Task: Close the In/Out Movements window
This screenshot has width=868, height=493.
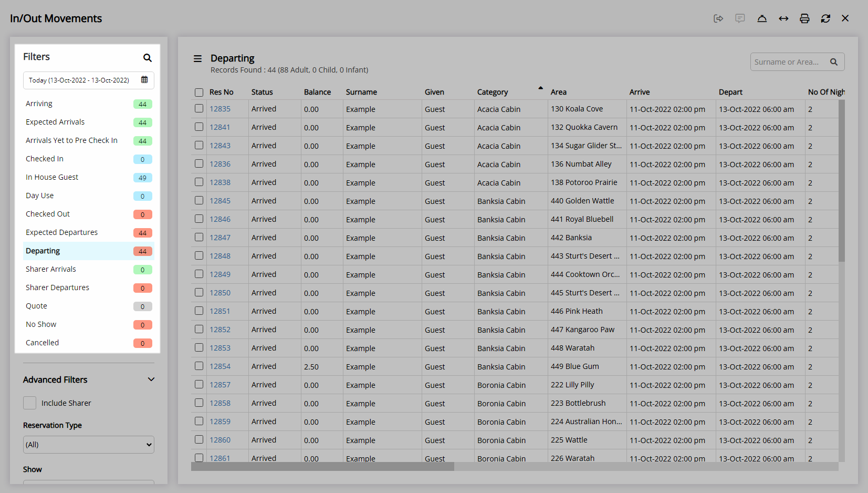Action: click(845, 18)
